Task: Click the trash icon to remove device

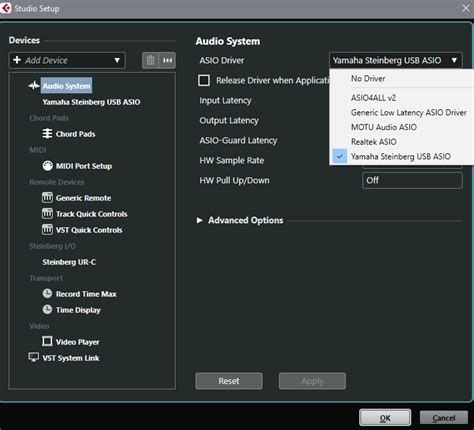Action: point(150,60)
